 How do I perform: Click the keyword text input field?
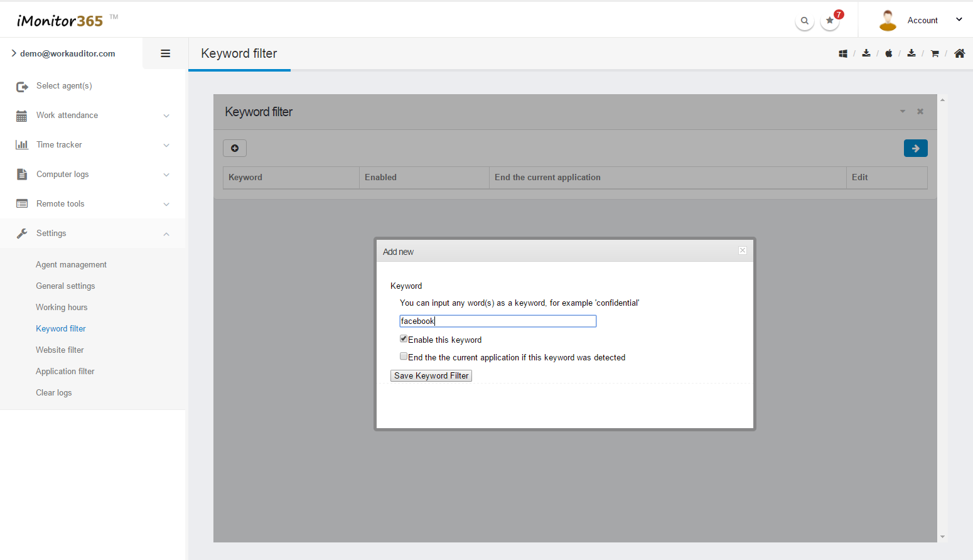[498, 321]
